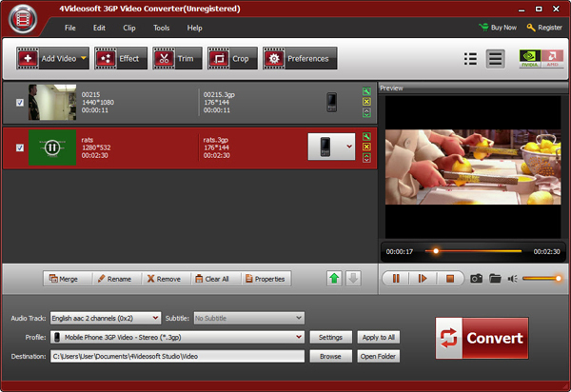Click the Destination path field

coord(177,356)
